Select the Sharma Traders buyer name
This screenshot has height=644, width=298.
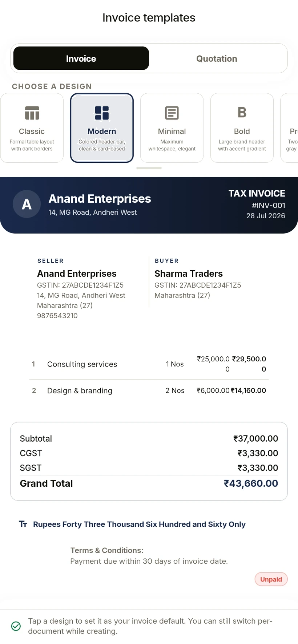click(189, 274)
